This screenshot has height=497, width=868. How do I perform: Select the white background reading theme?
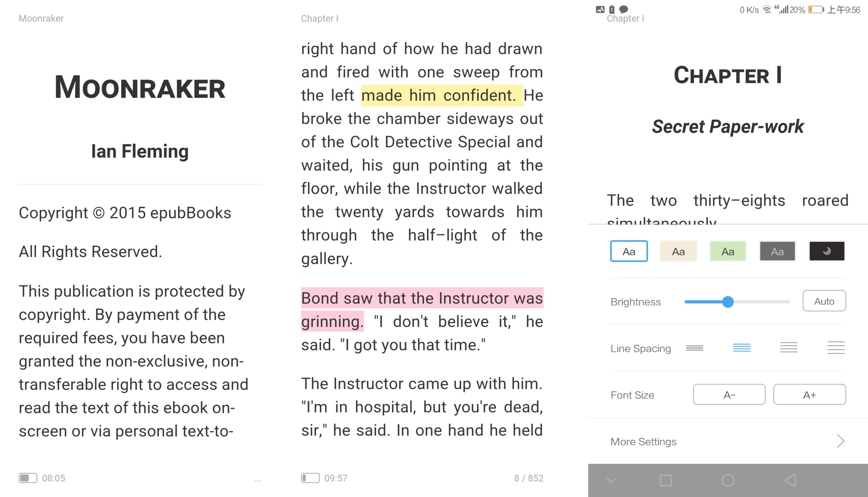point(629,251)
